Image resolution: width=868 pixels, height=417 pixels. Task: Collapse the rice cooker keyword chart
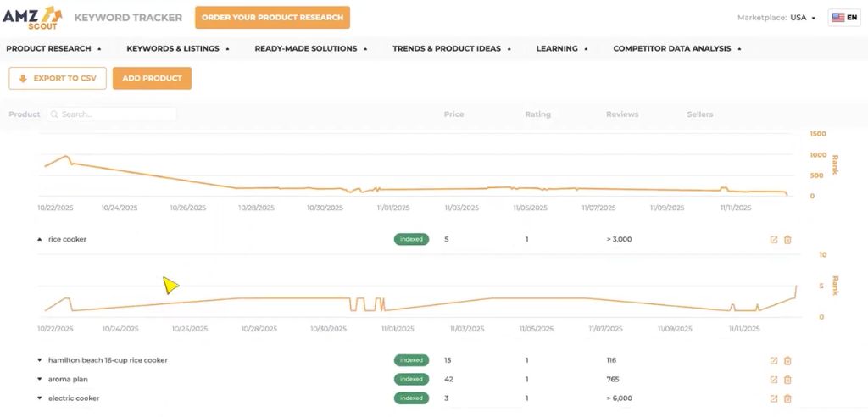[39, 240]
